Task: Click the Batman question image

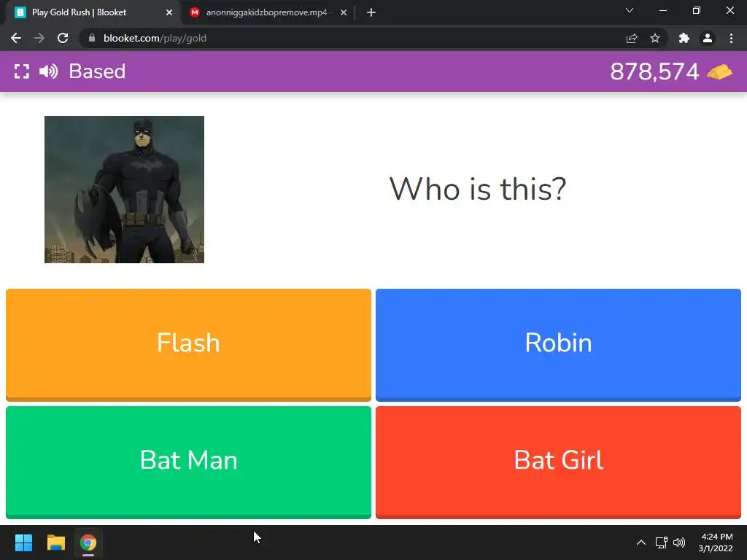Action: [124, 190]
